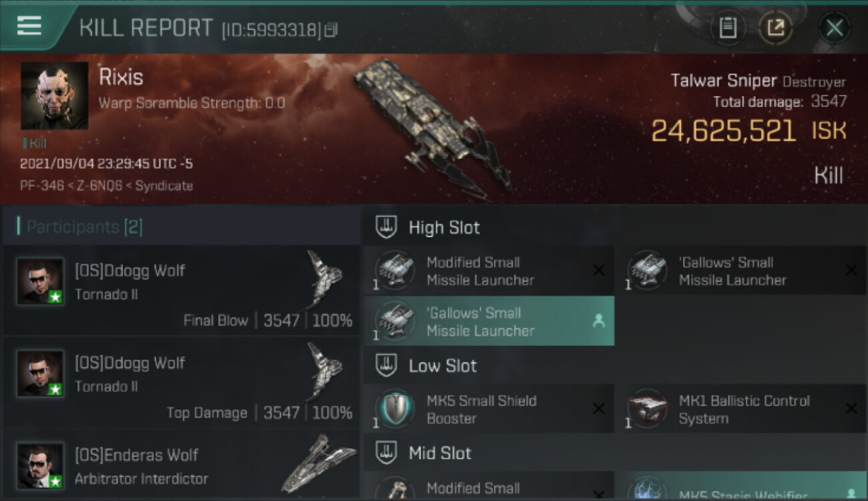Screen dimensions: 868x501
Task: Close the kill report window
Action: click(x=834, y=28)
